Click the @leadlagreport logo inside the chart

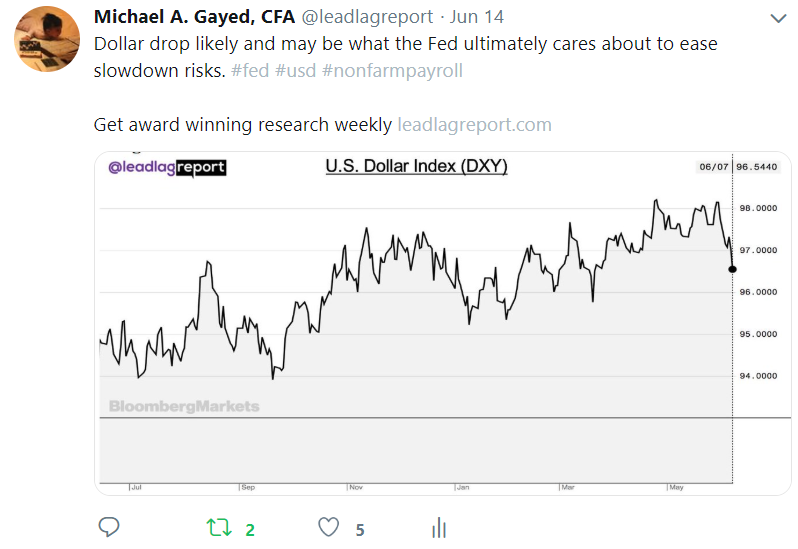[167, 167]
